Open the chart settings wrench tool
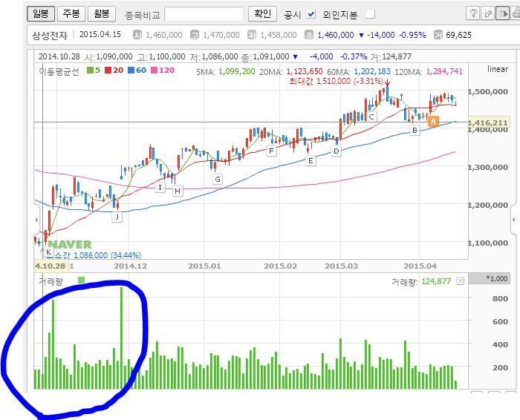This screenshot has width=520, height=420. pos(473,13)
